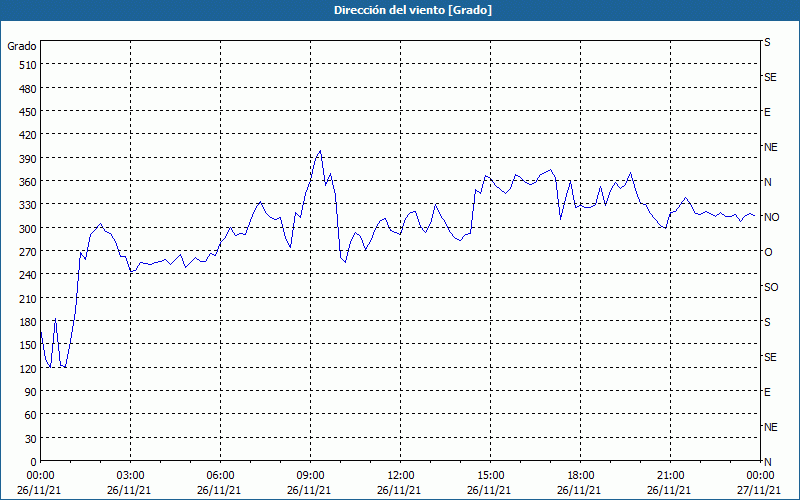
Task: Click the 26/11/21 date under 06:00
Action: [x=219, y=490]
